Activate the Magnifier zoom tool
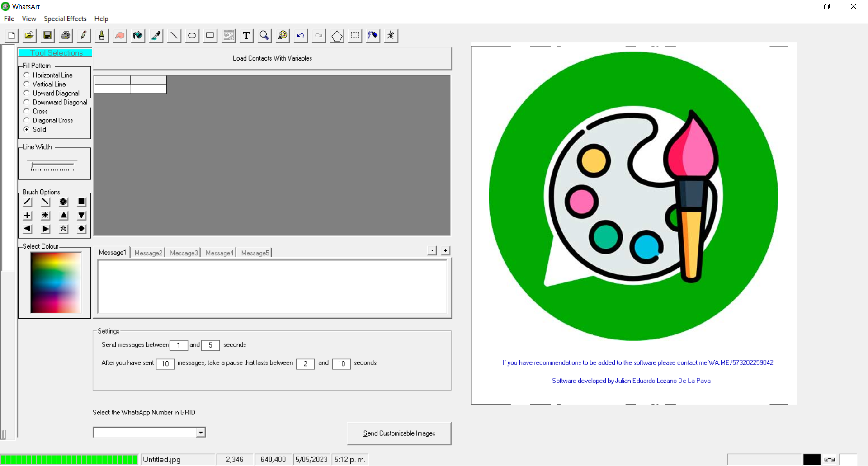868x466 pixels. tap(264, 36)
